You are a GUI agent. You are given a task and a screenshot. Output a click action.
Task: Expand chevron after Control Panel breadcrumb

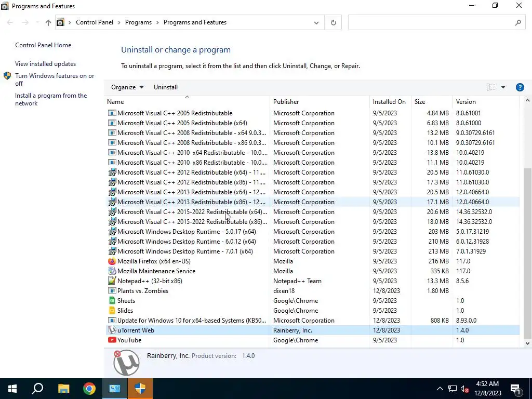tap(119, 22)
